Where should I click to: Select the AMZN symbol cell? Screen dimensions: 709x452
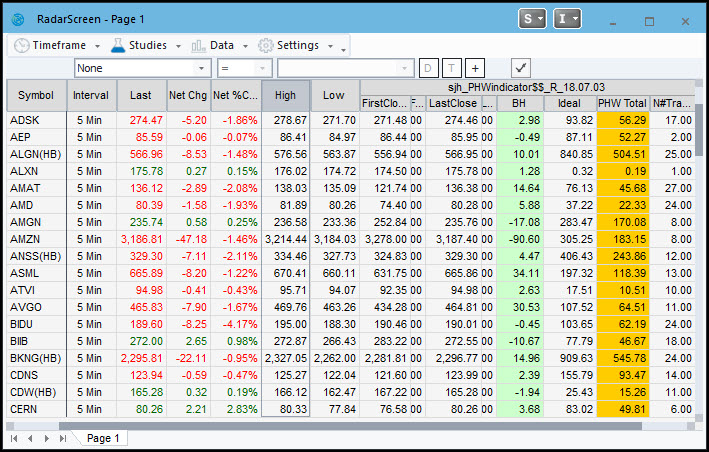[36, 240]
